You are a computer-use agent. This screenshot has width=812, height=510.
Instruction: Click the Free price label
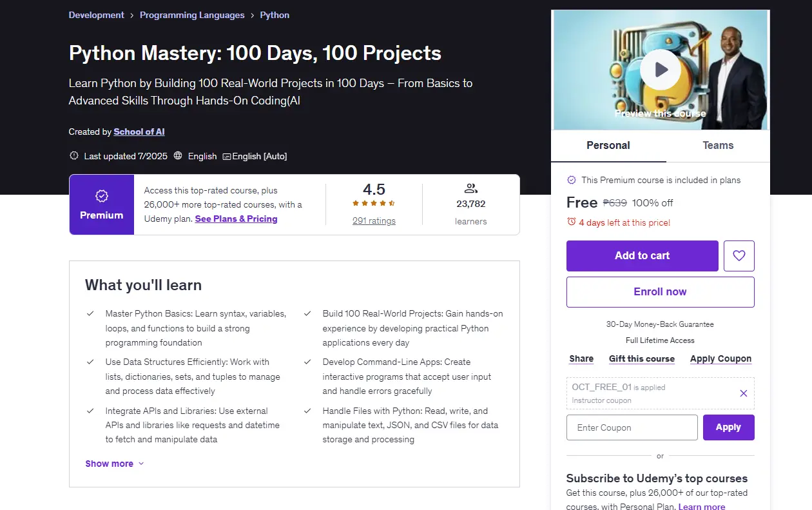(582, 202)
